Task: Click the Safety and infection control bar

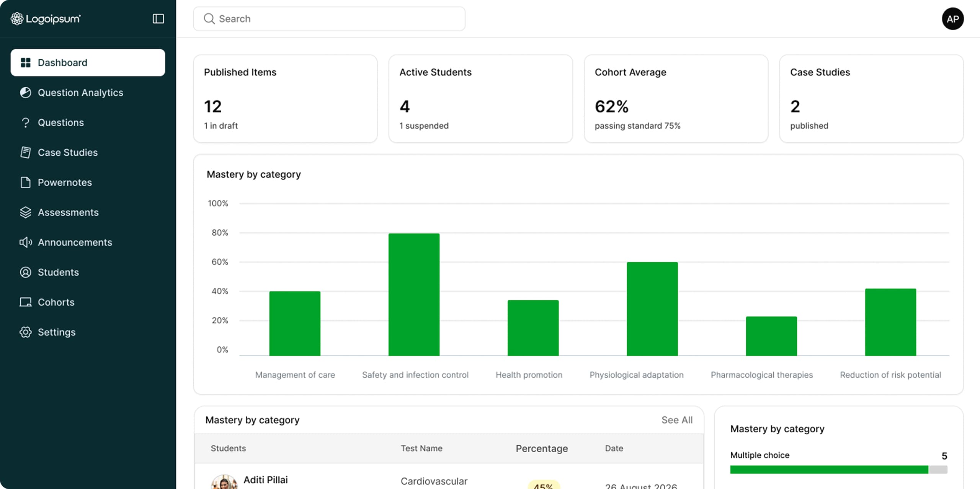Action: [414, 295]
